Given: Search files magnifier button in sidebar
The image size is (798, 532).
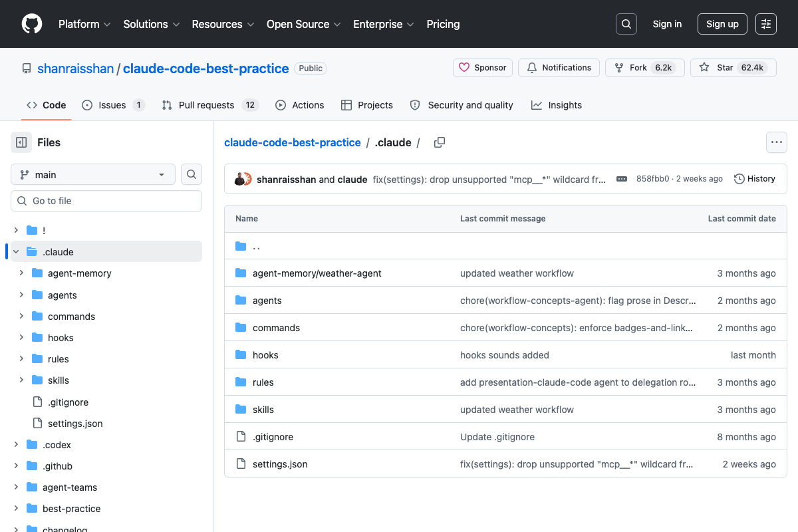Looking at the screenshot, I should coord(192,174).
